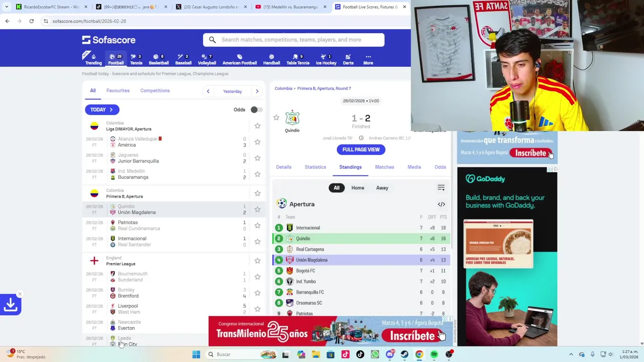Screen dimensions: 644x362
Task: Open the Competitions tab
Action: coord(155,90)
